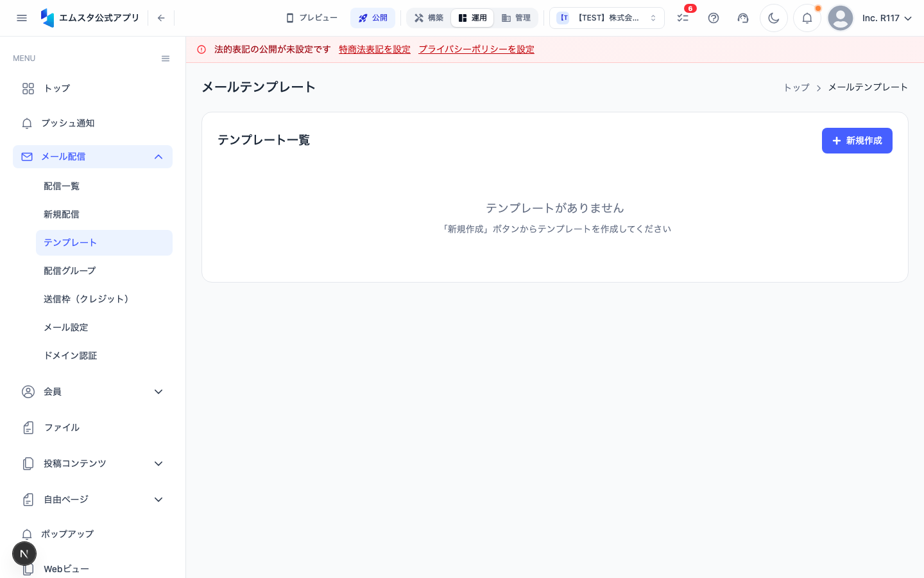Click the support headset icon
Screen dimensions: 924x578
point(743,18)
